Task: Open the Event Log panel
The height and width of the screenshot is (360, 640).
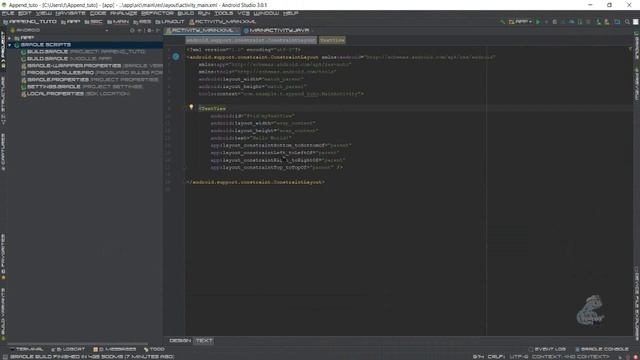Action: (547, 349)
